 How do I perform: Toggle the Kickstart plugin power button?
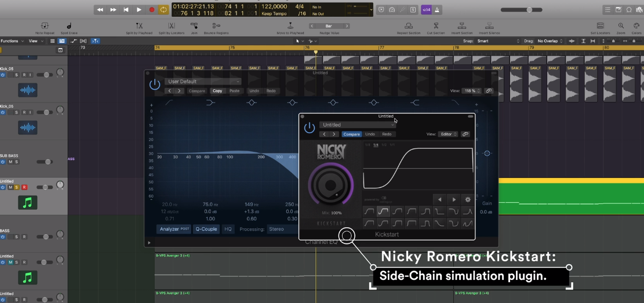click(x=310, y=128)
